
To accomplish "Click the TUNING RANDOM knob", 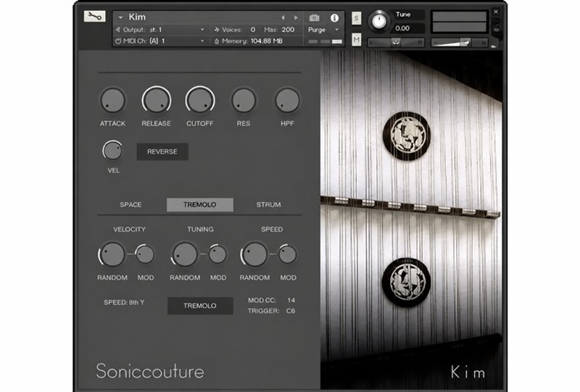I will click(x=185, y=254).
